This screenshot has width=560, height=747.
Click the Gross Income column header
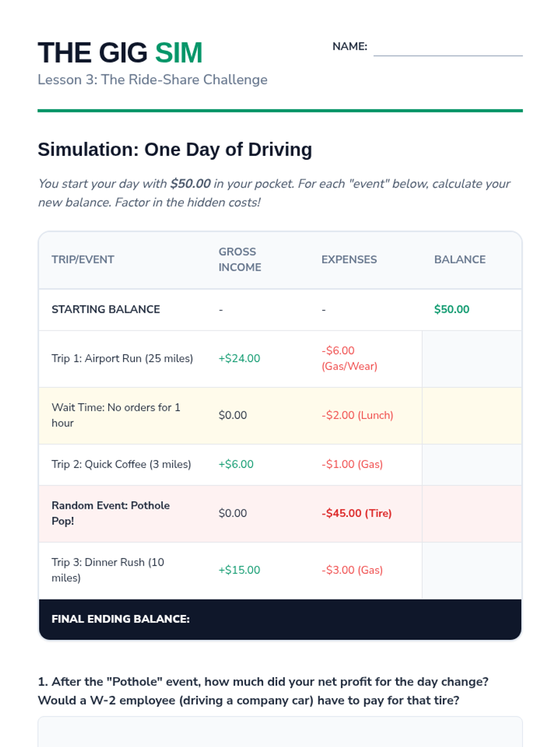[x=240, y=260]
